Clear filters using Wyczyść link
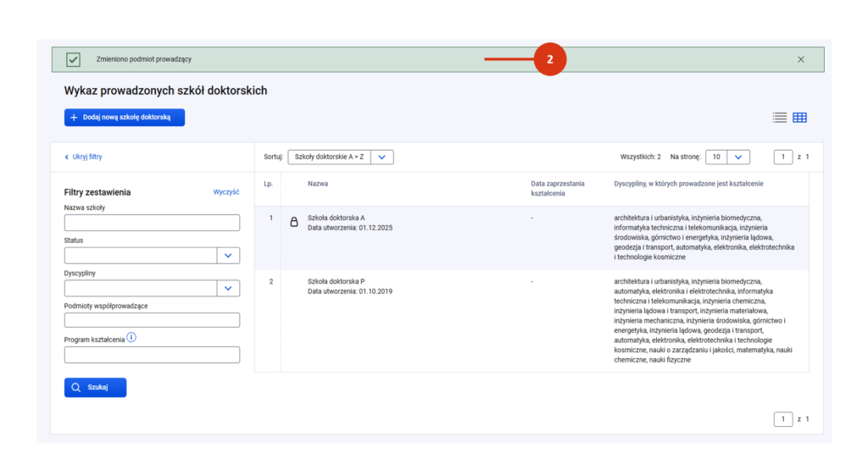The image size is (868, 470). pyautogui.click(x=226, y=192)
